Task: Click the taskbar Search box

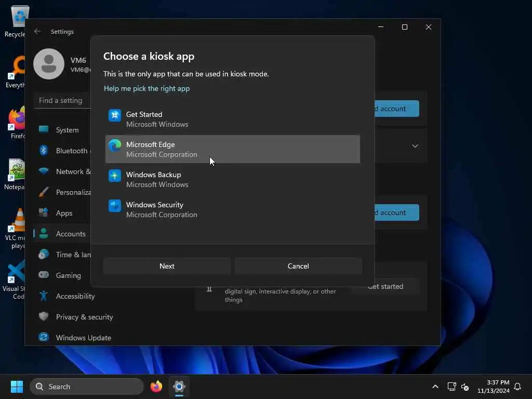Action: tap(87, 387)
